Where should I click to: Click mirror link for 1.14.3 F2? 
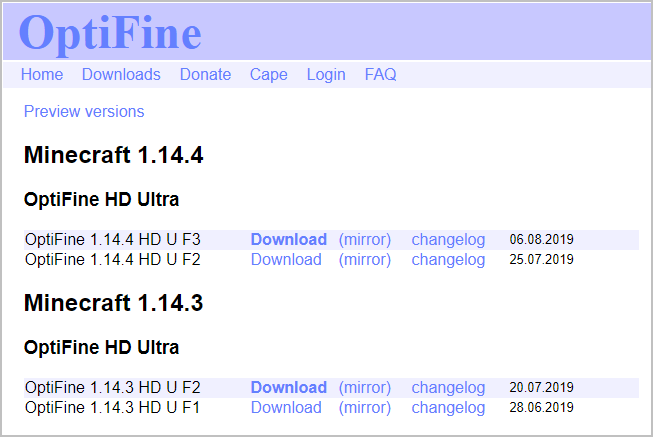pos(364,387)
